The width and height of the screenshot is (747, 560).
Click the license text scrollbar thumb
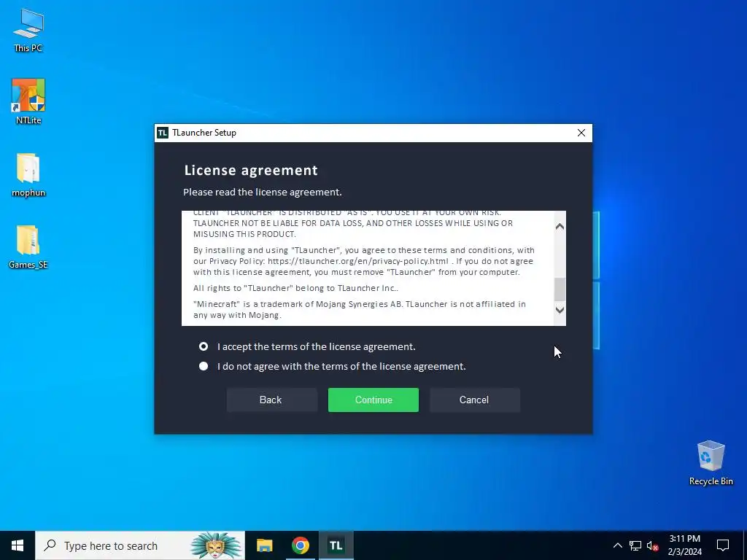pos(560,289)
